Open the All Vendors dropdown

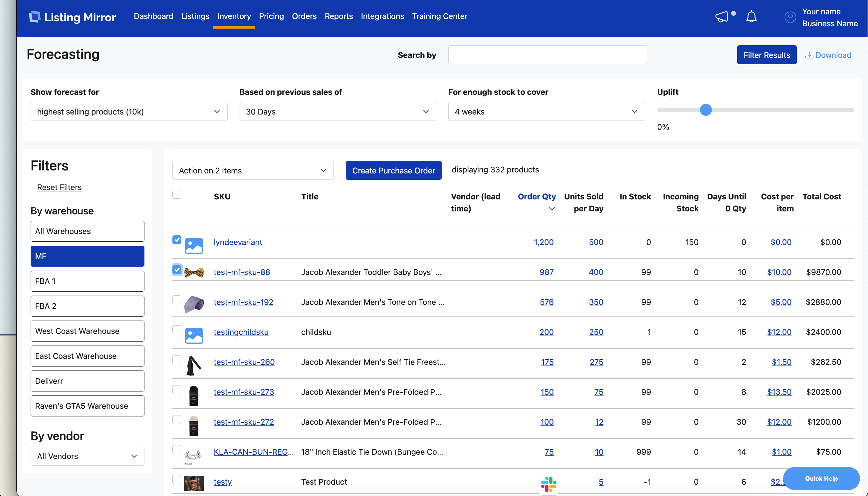click(x=87, y=456)
